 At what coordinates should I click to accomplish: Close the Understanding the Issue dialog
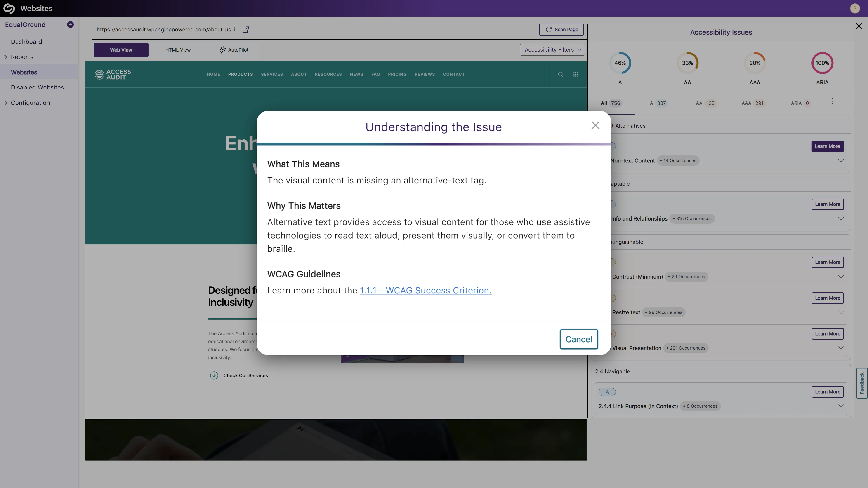pyautogui.click(x=595, y=125)
